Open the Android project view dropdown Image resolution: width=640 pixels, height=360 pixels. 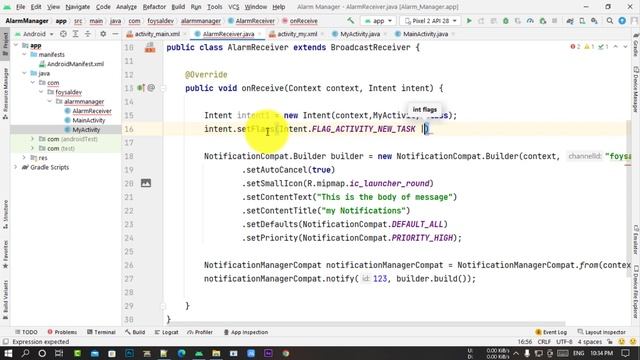35,34
